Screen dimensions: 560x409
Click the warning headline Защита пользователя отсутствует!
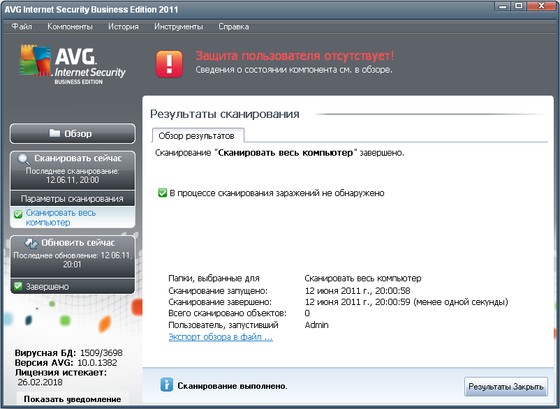coord(295,56)
